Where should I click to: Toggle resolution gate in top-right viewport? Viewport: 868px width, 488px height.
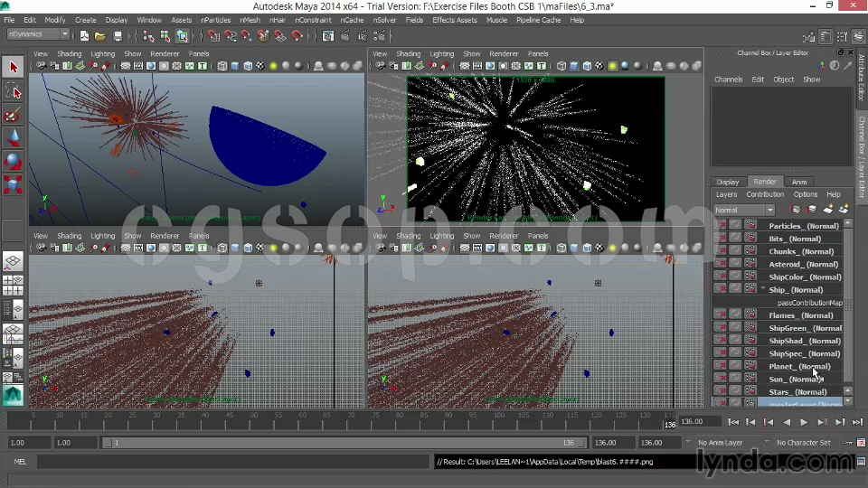(490, 66)
